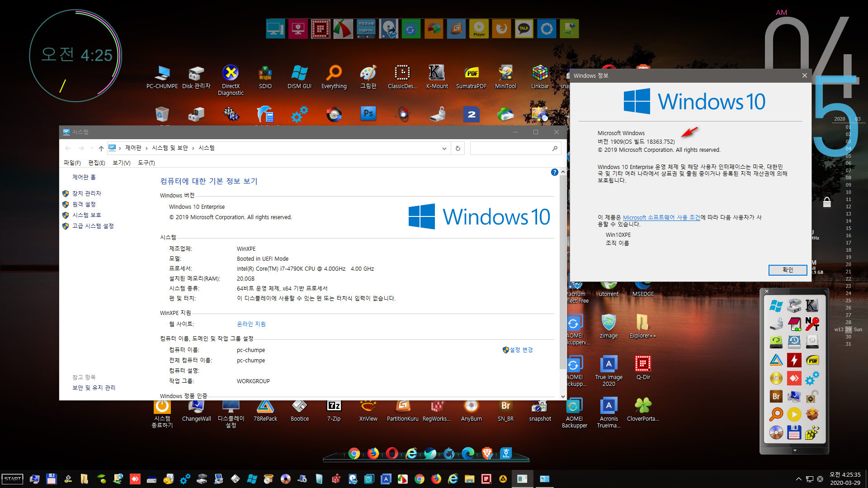Open Chrome from the taskbar

420,479
